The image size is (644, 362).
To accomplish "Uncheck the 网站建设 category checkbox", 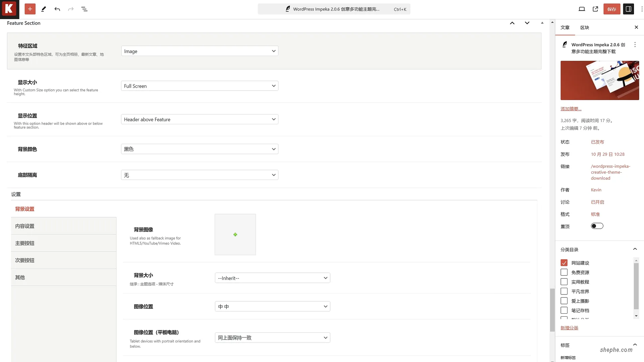I will pyautogui.click(x=564, y=263).
